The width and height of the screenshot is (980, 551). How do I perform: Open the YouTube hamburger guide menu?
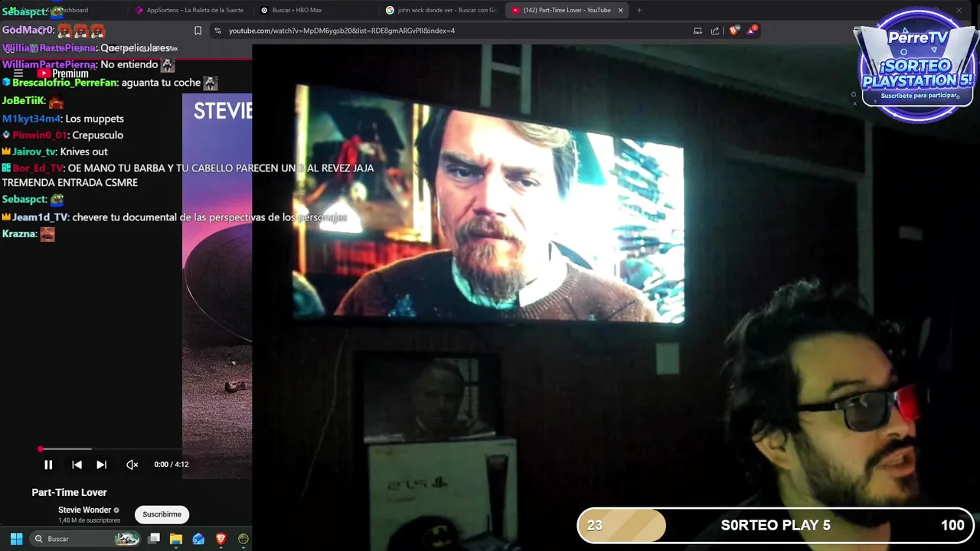click(x=18, y=73)
